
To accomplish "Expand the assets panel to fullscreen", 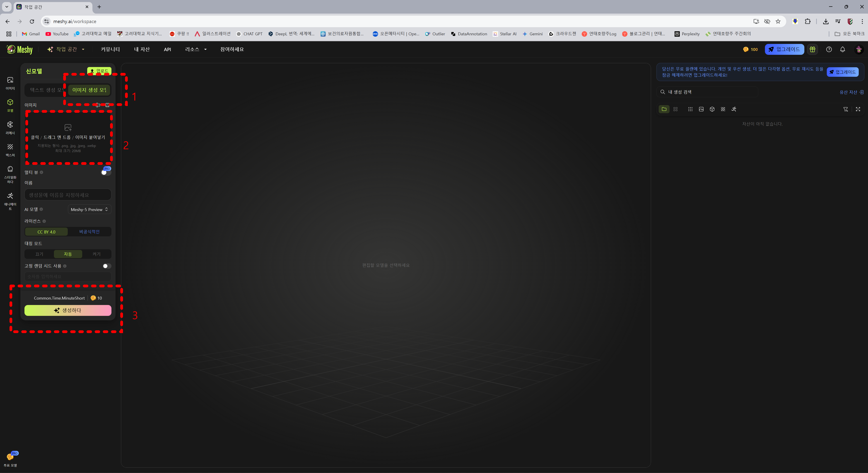I will point(858,109).
